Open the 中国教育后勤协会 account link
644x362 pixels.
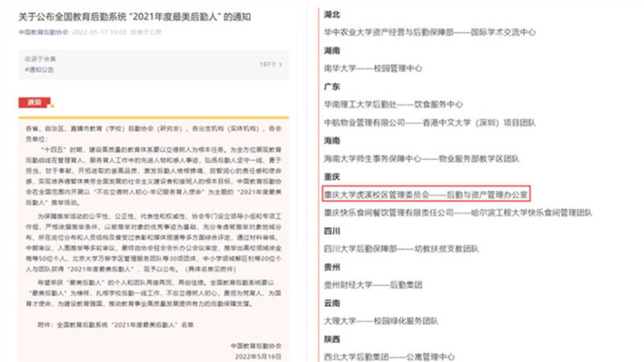(x=43, y=32)
